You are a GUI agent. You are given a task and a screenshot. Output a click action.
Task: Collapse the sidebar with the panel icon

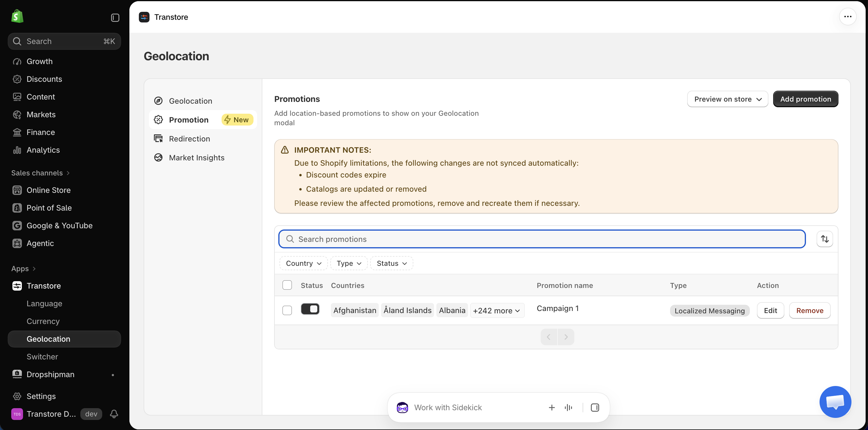point(115,17)
